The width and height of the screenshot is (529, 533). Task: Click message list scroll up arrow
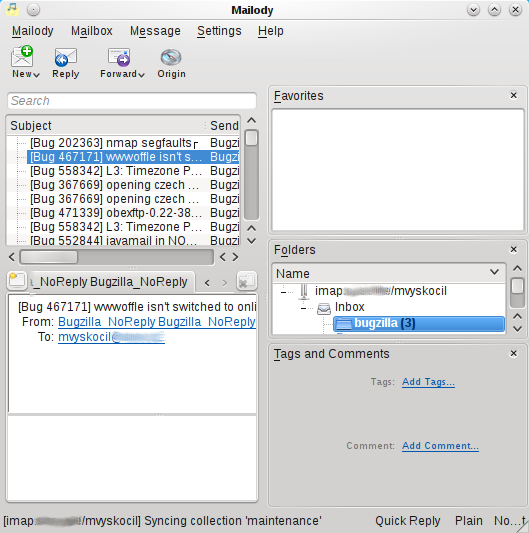251,120
